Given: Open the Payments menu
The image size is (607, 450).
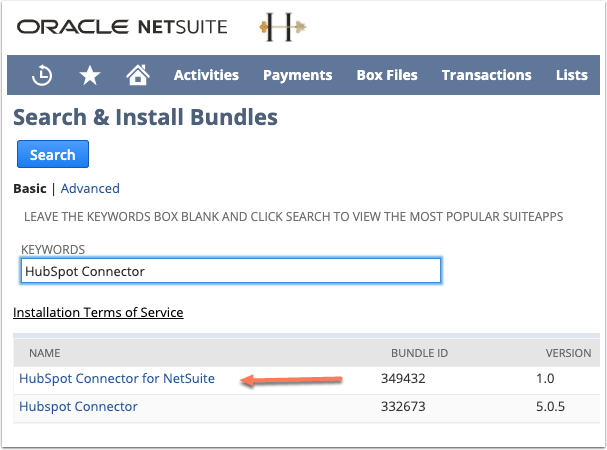Looking at the screenshot, I should [298, 75].
